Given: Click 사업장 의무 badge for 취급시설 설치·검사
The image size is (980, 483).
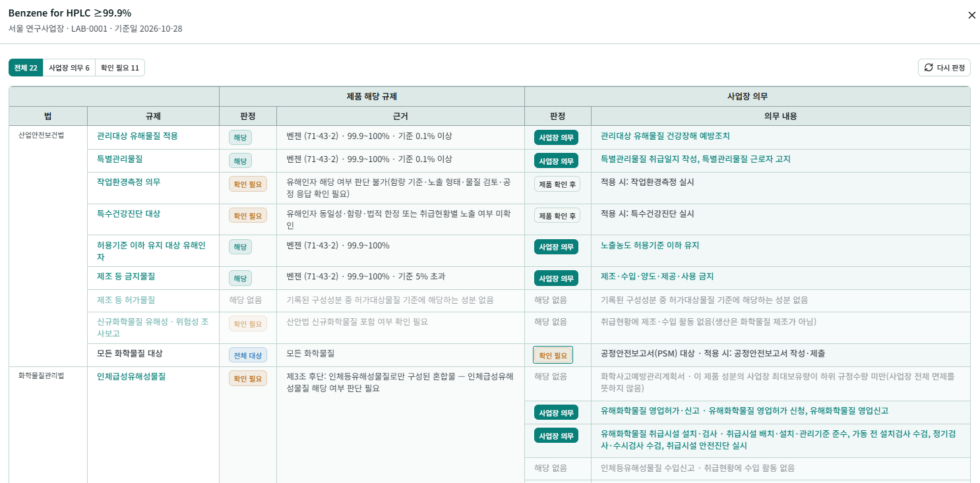Looking at the screenshot, I should point(556,436).
